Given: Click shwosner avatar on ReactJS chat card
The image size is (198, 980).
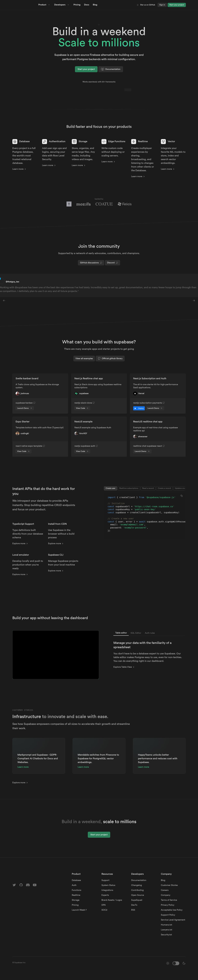Looking at the screenshot, I should click(135, 436).
